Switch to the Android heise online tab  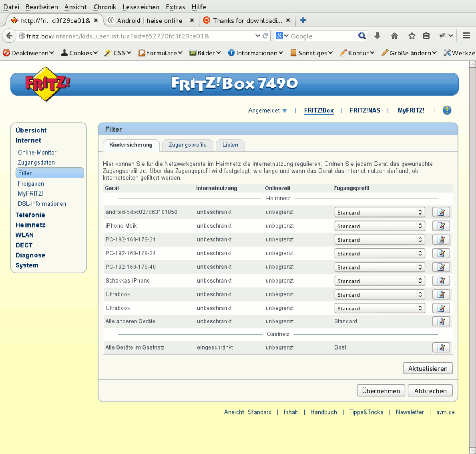[x=149, y=20]
